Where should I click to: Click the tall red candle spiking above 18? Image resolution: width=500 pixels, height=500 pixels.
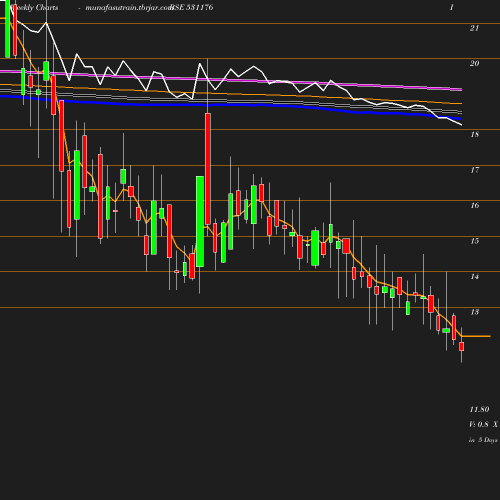click(x=208, y=169)
